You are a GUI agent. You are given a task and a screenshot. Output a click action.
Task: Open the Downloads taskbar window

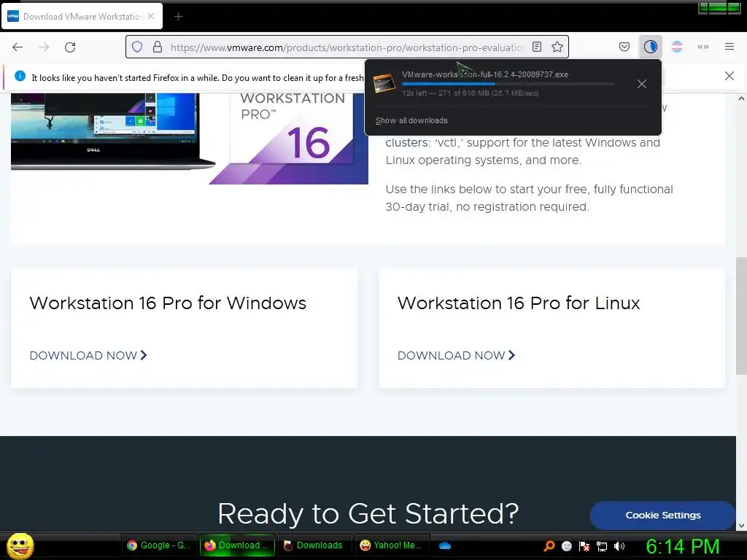pyautogui.click(x=314, y=545)
